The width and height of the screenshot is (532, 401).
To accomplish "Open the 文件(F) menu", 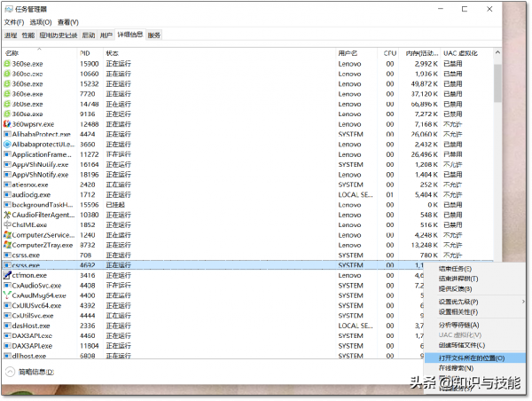I will [x=14, y=22].
